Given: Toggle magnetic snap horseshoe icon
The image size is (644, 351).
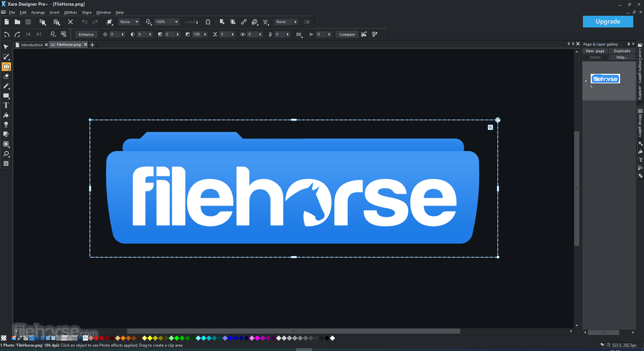Looking at the screenshot, I should tap(208, 22).
